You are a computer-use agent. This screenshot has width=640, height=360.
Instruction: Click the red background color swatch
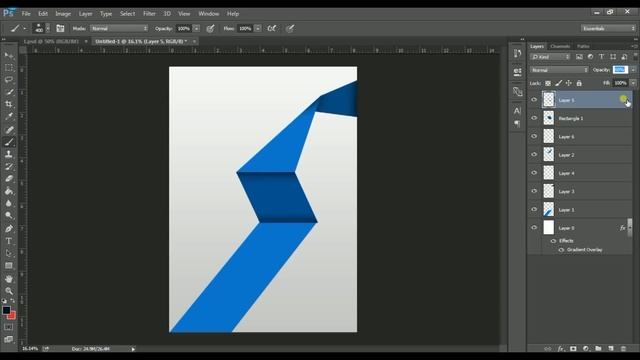coord(12,316)
